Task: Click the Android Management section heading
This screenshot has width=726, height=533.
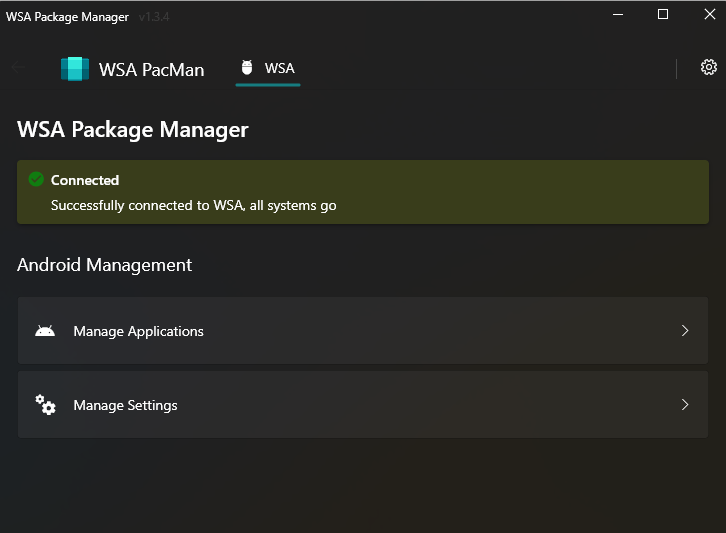Action: tap(104, 265)
